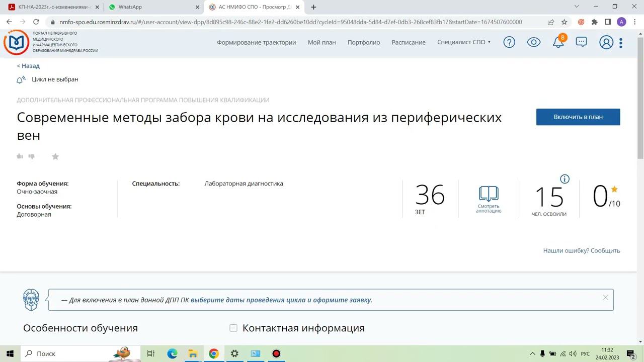Click 'Смотреть аннотацию' text link
Image resolution: width=644 pixels, height=362 pixels.
(489, 209)
